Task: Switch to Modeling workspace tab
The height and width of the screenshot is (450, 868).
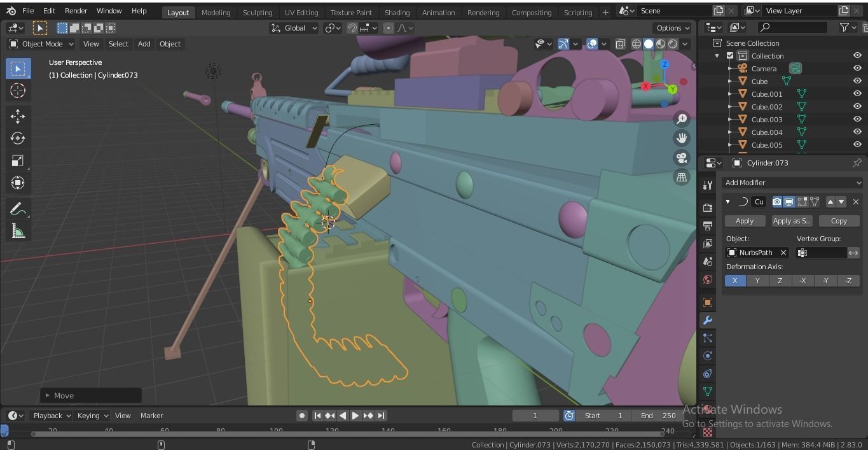Action: [x=216, y=12]
